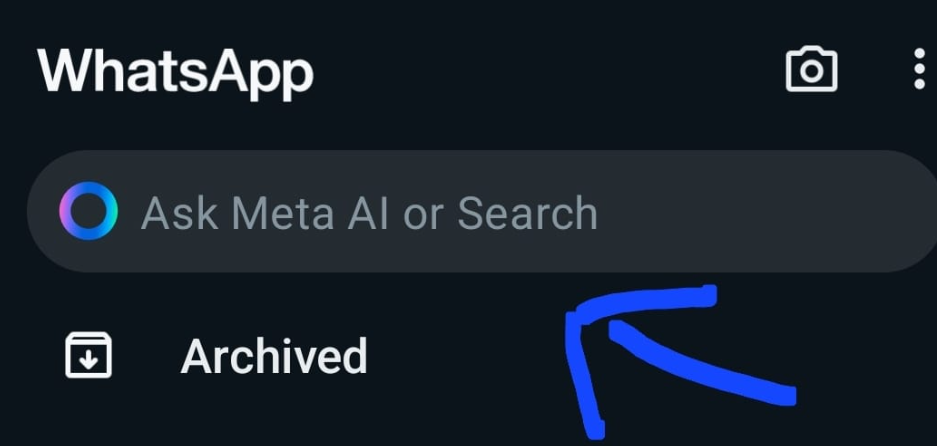Click the WhatsApp title text
937x446 pixels.
point(176,71)
